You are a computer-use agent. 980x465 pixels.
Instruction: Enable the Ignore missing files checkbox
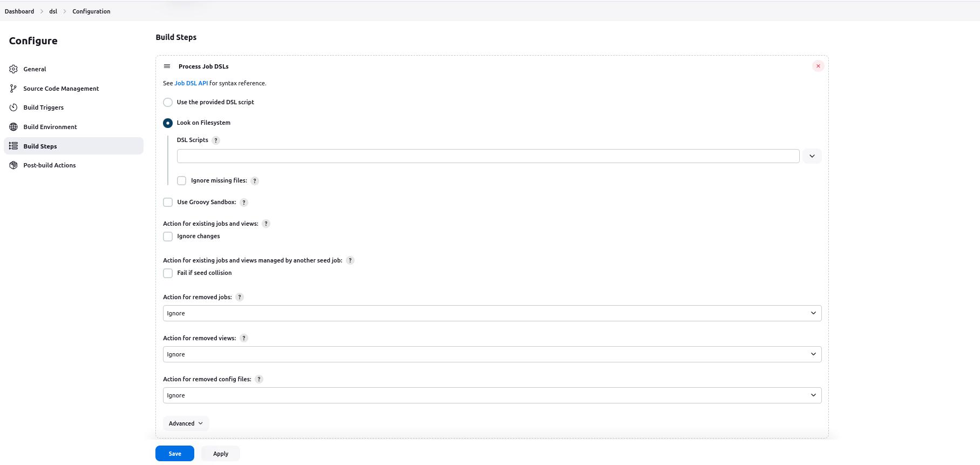[181, 180]
